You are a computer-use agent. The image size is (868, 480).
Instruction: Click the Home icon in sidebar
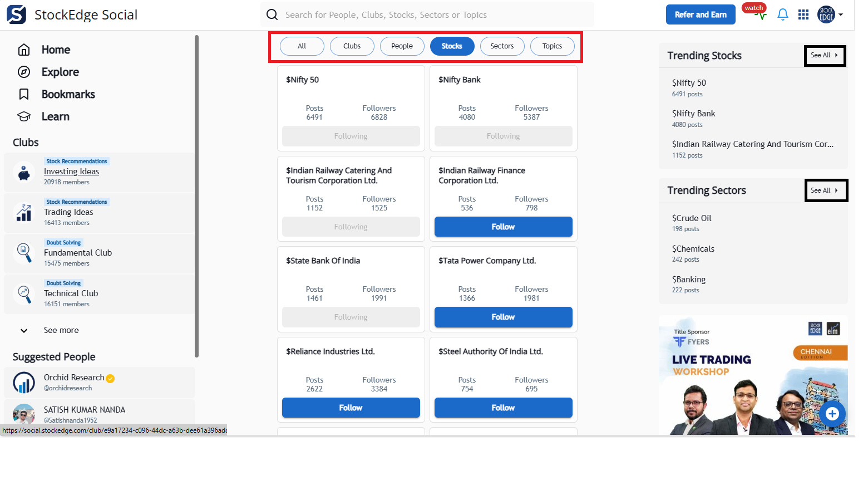pos(24,50)
